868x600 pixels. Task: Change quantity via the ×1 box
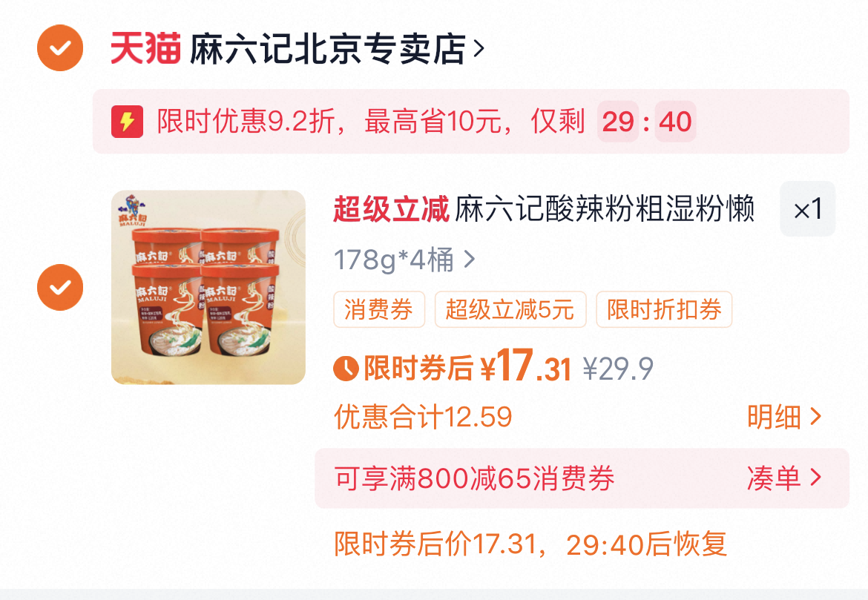pos(808,209)
